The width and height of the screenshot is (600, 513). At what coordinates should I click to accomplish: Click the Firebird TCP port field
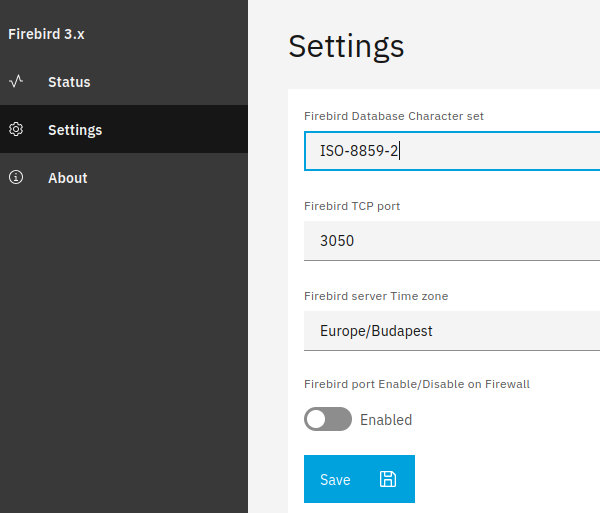click(450, 241)
